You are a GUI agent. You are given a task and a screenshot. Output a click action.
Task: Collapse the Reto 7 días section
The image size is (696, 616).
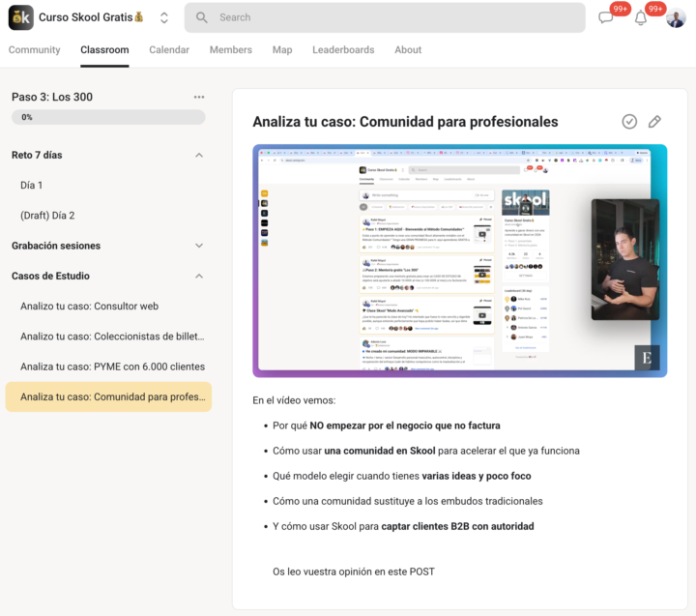(x=199, y=155)
